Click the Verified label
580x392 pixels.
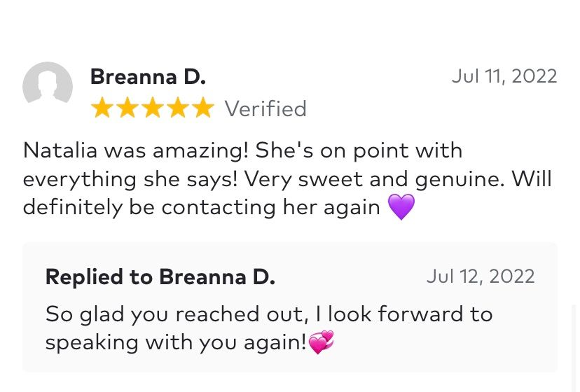pos(265,108)
